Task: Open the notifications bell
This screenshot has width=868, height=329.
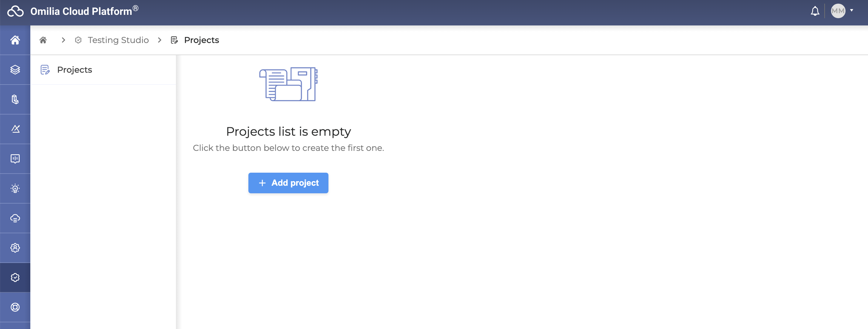Action: pos(815,12)
